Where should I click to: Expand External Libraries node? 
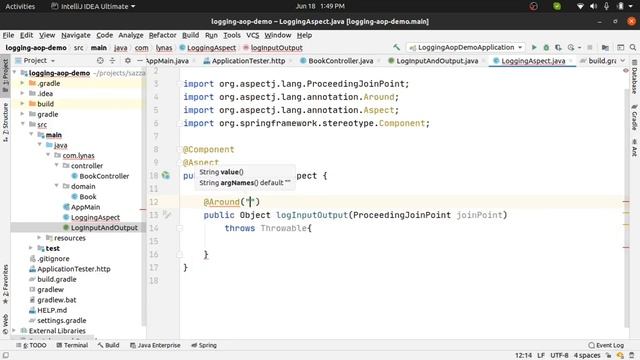(14, 330)
